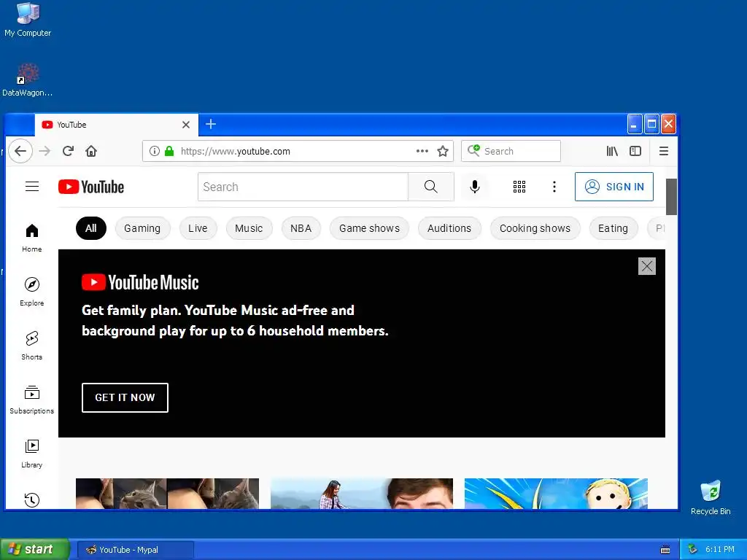Click the SIGN IN button
The height and width of the screenshot is (560, 747).
pos(614,187)
